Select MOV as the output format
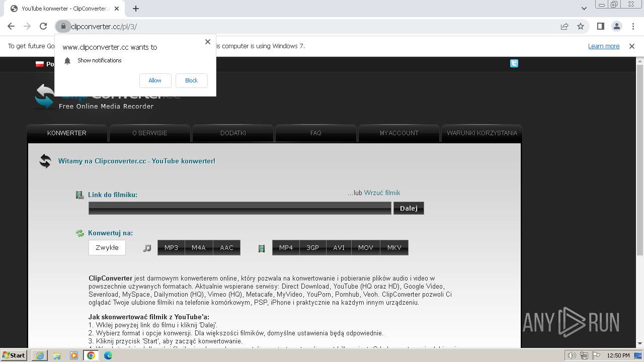Viewport: 644px width, 362px height. 366,248
